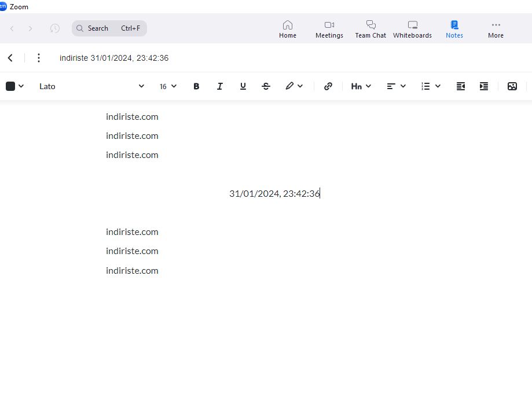Click the magnifier icon in Search
Screen dimensions: 532x419
(80, 28)
